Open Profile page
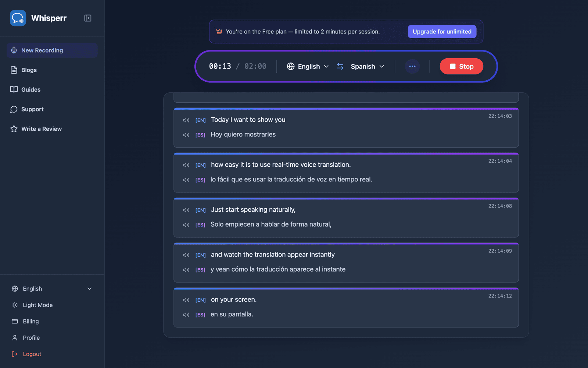This screenshot has width=588, height=368. 52,338
